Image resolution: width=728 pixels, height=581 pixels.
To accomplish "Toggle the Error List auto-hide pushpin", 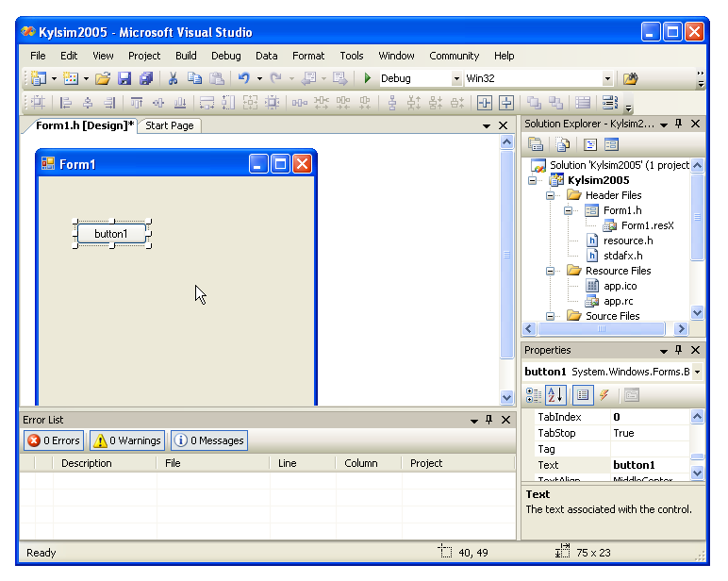I will (488, 420).
